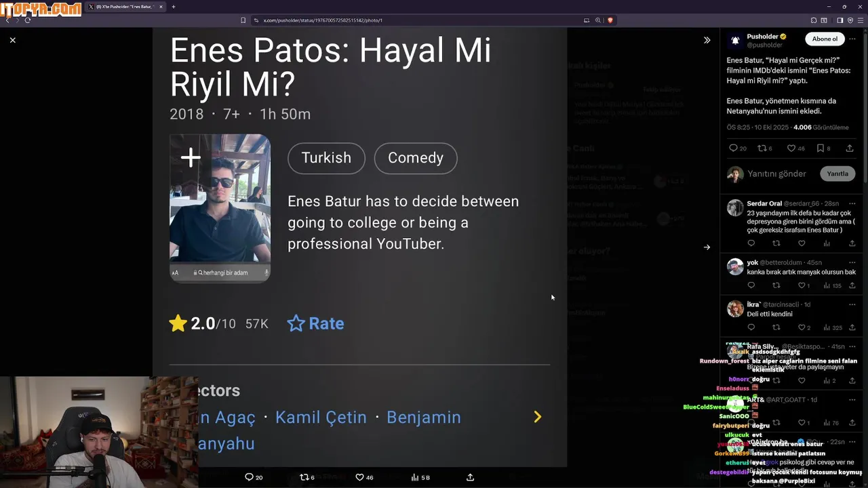Image resolution: width=868 pixels, height=488 pixels.
Task: Reply icon under the photo showing 20
Action: [254, 477]
